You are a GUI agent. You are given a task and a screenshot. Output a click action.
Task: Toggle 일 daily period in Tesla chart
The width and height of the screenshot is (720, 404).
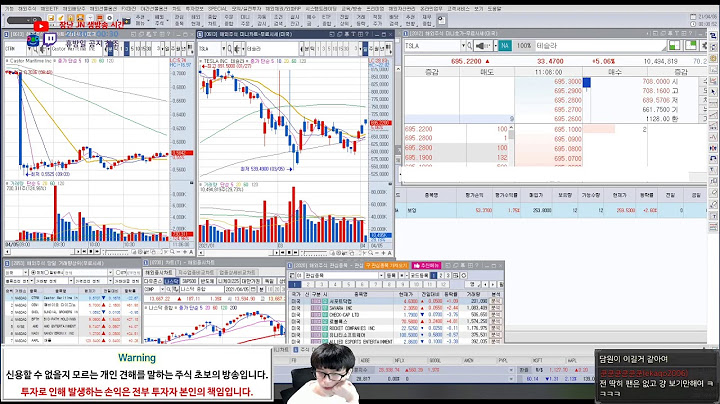366,49
